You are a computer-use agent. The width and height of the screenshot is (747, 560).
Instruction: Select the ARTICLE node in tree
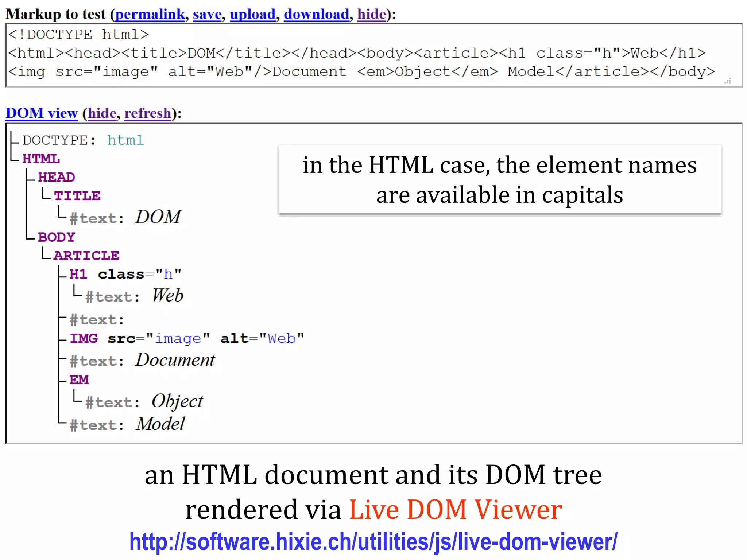click(86, 256)
